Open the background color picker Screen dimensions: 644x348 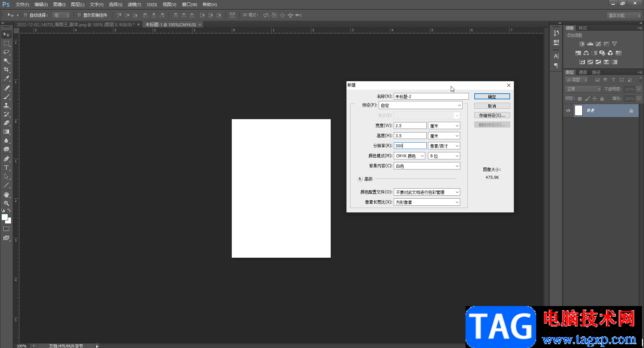[9, 221]
